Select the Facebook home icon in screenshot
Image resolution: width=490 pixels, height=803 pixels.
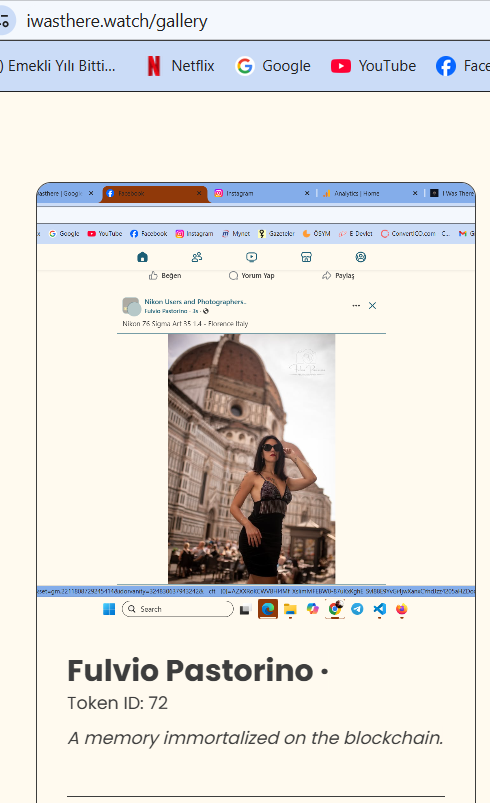[x=142, y=257]
